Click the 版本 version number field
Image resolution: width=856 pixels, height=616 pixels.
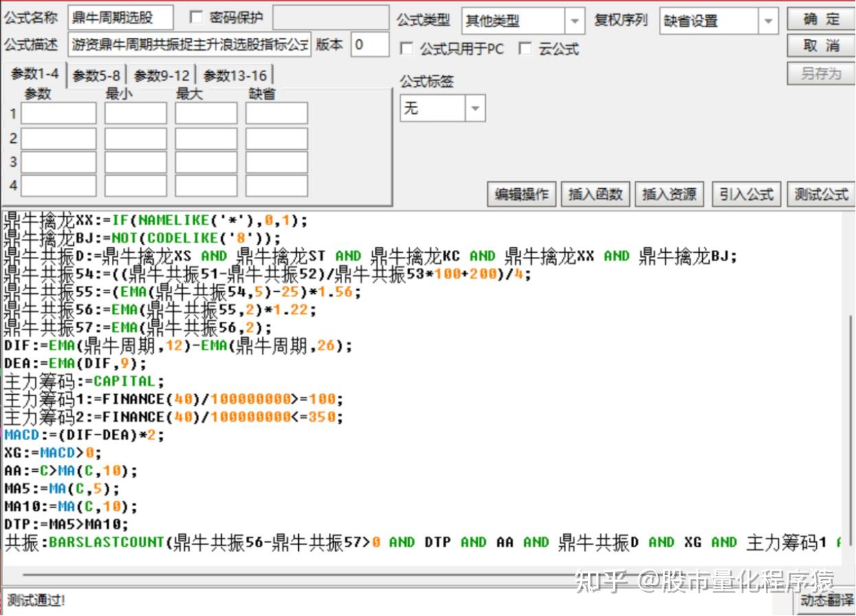click(x=370, y=45)
